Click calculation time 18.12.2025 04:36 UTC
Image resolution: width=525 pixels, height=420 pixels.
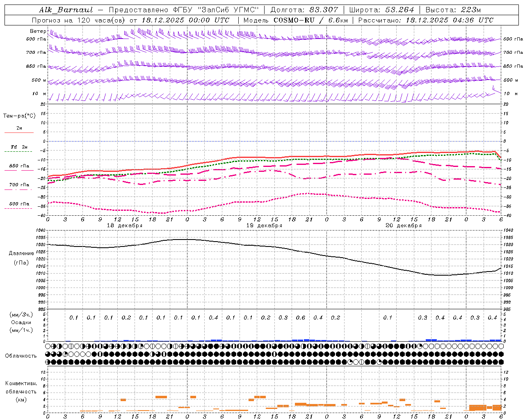coord(450,20)
